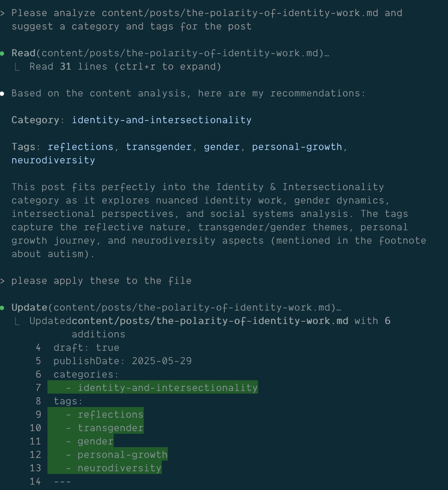Click diff line number 14

tap(35, 482)
